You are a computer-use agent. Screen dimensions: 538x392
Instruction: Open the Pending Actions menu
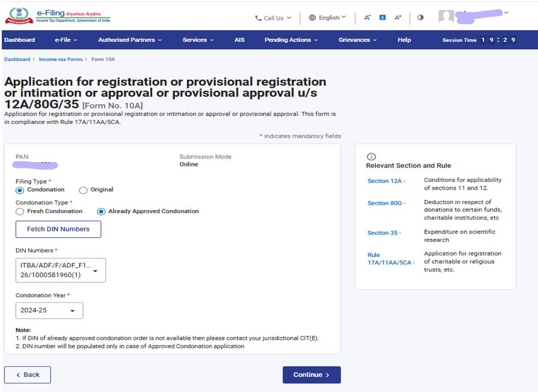291,40
